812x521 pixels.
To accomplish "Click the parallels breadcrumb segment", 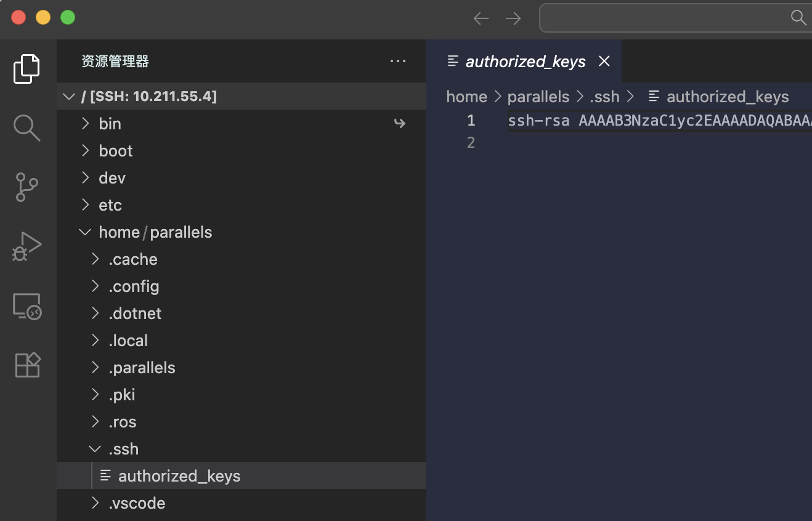I will pyautogui.click(x=538, y=97).
